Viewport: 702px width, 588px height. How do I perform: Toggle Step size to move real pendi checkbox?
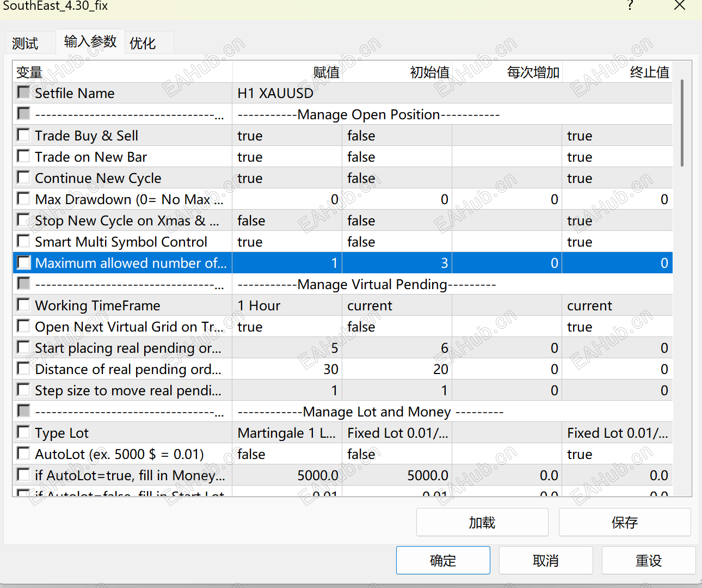[x=23, y=389]
